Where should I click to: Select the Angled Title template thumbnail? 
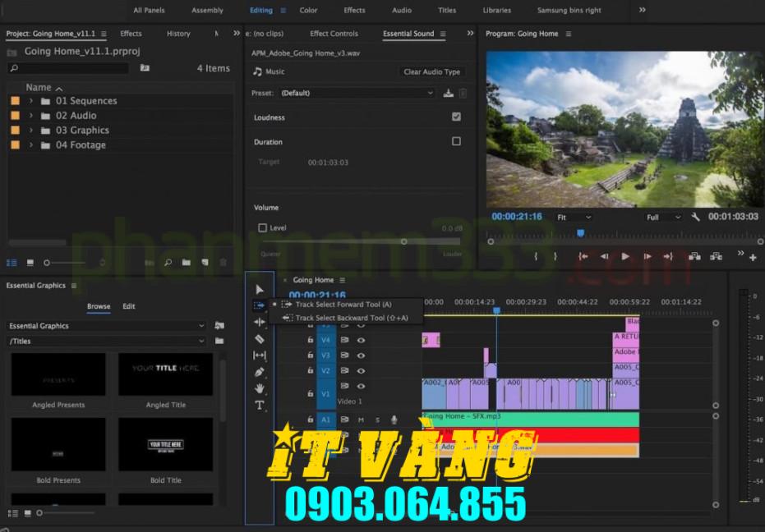pyautogui.click(x=165, y=374)
